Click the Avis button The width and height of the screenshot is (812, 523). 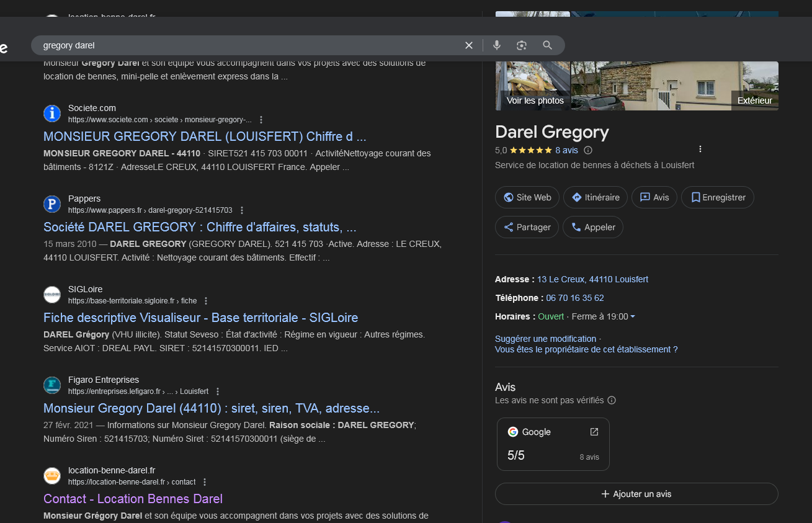(x=654, y=197)
